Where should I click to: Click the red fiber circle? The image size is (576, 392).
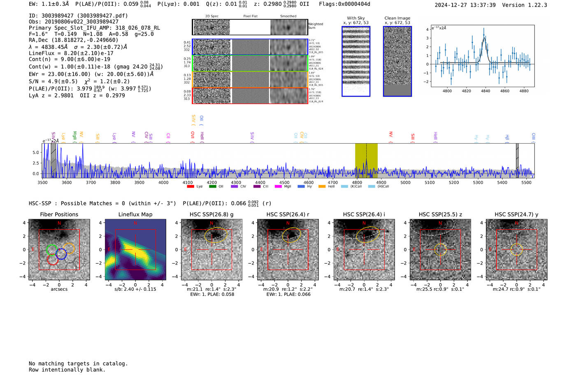click(x=53, y=259)
